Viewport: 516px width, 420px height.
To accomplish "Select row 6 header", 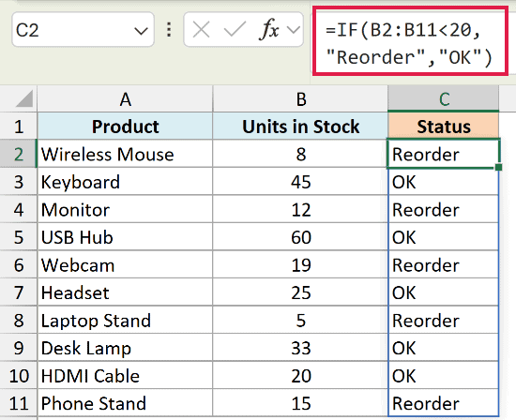I will 19,264.
